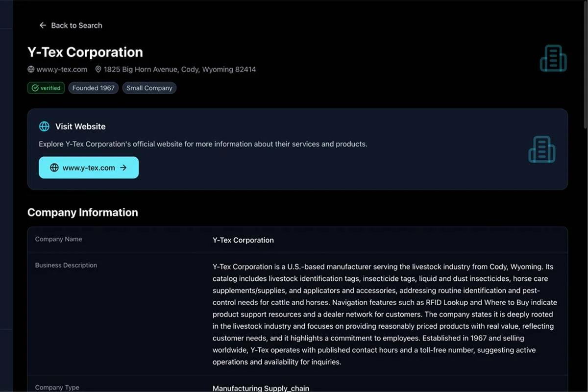The image size is (588, 392).
Task: Click the Y-Tex Corporation heading link
Action: tap(85, 52)
